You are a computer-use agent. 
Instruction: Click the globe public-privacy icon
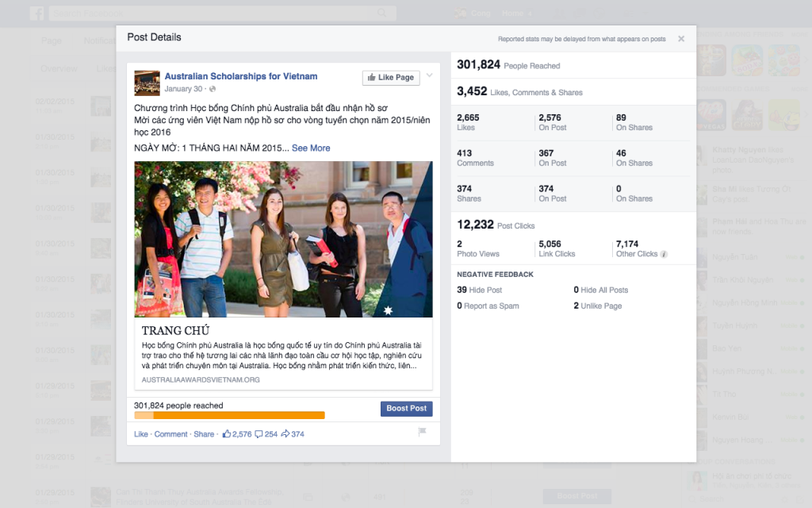pos(213,89)
